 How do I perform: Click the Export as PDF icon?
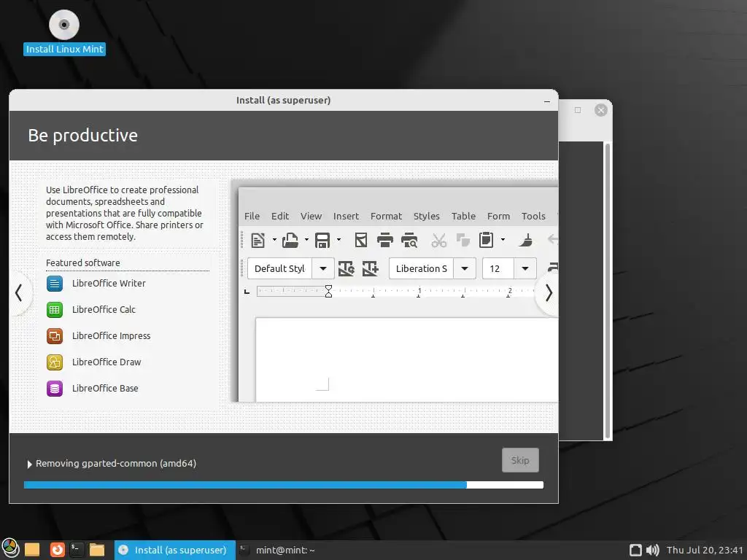tap(361, 241)
